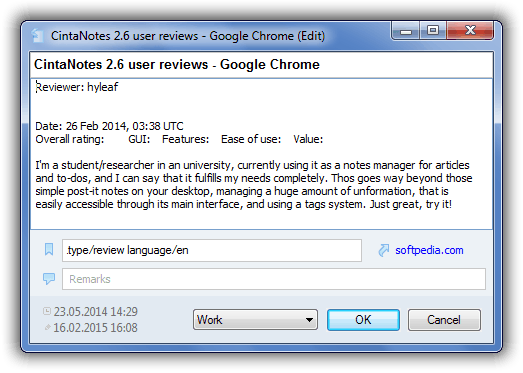Click the created timestamp 23.05.2014 14:29
The width and height of the screenshot is (523, 373).
(96, 312)
